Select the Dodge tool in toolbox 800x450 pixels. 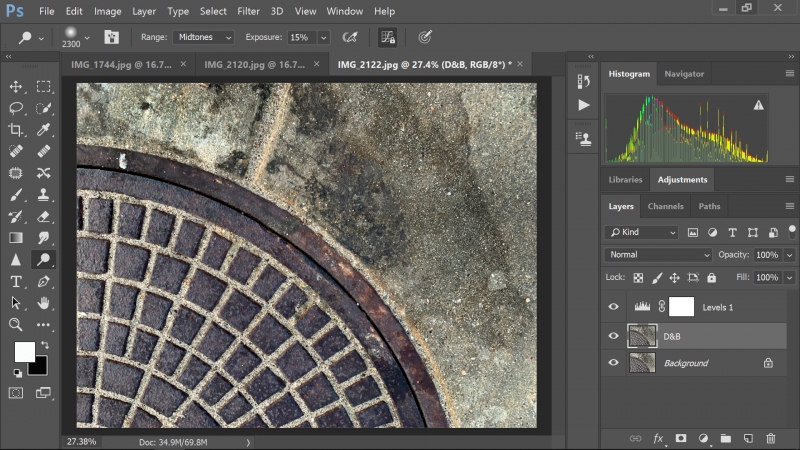[43, 260]
